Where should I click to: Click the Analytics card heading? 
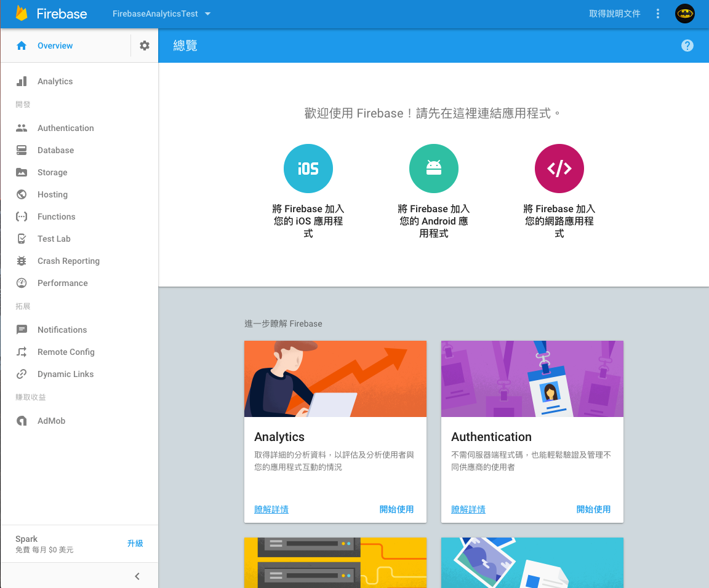[279, 437]
